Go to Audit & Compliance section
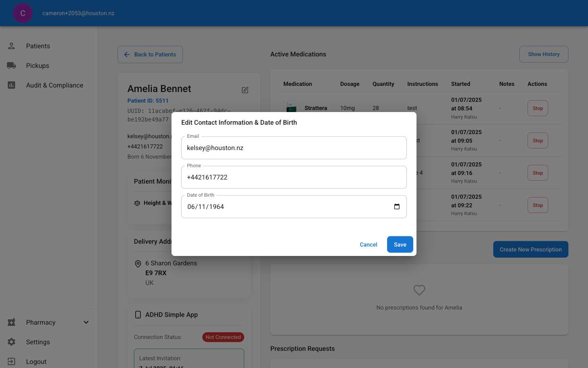Screen dimensions: 588x368 point(49,85)
